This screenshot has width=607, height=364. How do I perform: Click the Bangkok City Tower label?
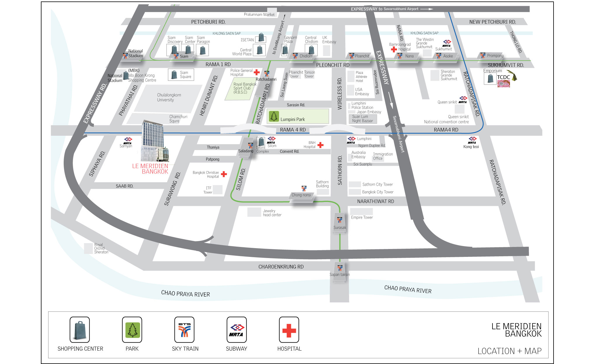click(x=378, y=192)
